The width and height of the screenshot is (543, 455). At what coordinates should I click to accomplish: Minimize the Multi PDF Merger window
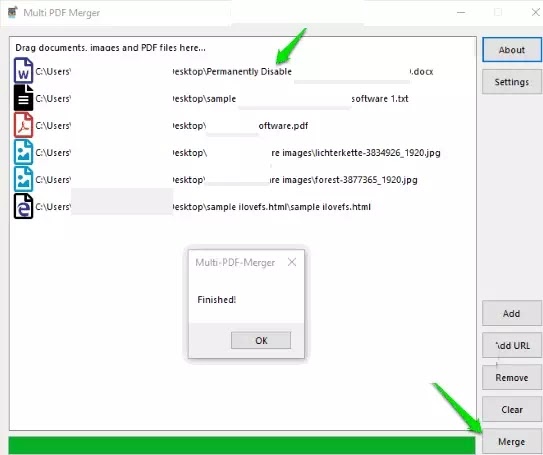[461, 12]
